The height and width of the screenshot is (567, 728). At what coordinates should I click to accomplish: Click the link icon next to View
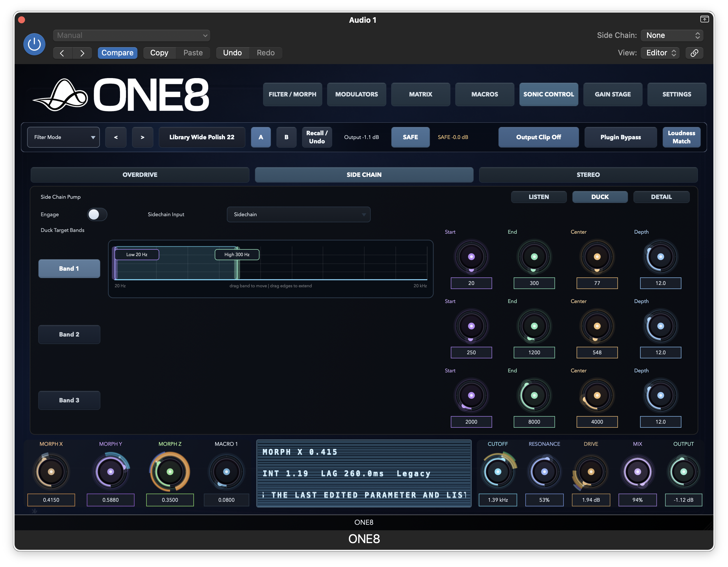tap(694, 53)
